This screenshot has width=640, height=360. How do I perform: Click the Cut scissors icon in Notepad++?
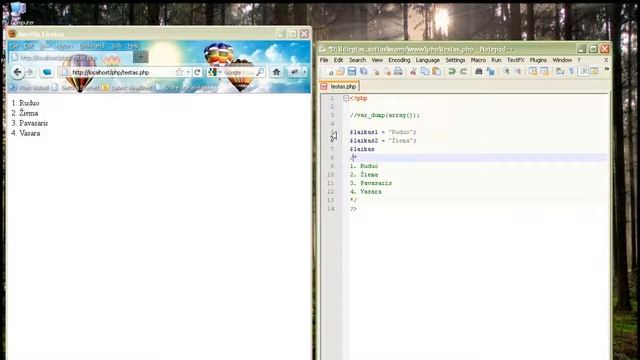[413, 72]
